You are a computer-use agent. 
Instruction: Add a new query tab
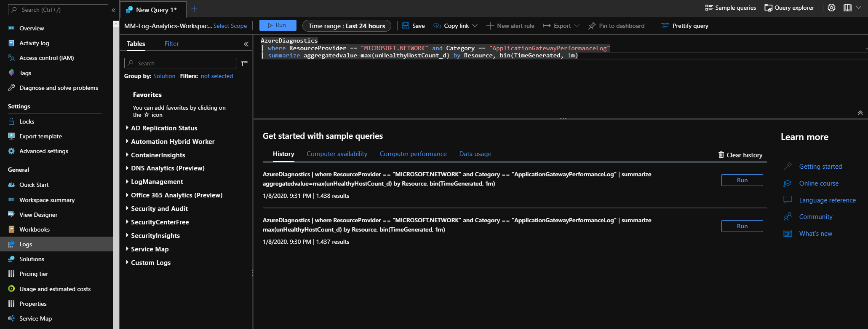[x=194, y=9]
